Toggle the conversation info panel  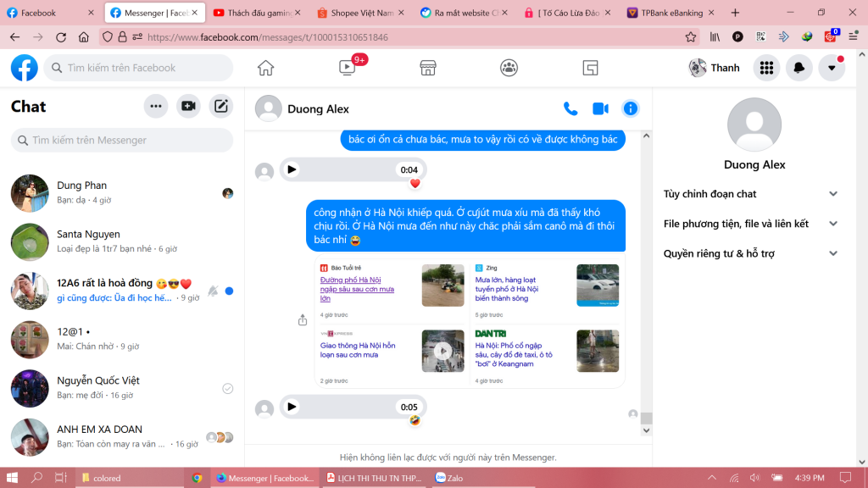[x=630, y=108]
